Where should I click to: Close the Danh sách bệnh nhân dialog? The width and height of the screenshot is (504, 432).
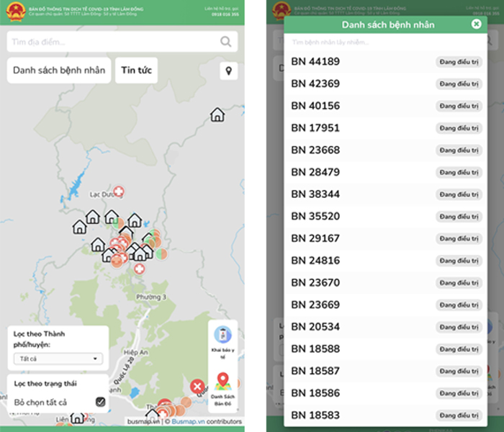[476, 24]
